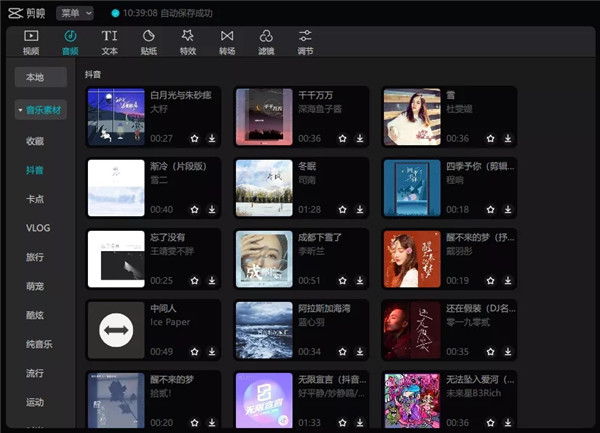Screen dimensions: 600x433
Task: Open the 滤镜 (Filter) panel icon
Action: [266, 42]
